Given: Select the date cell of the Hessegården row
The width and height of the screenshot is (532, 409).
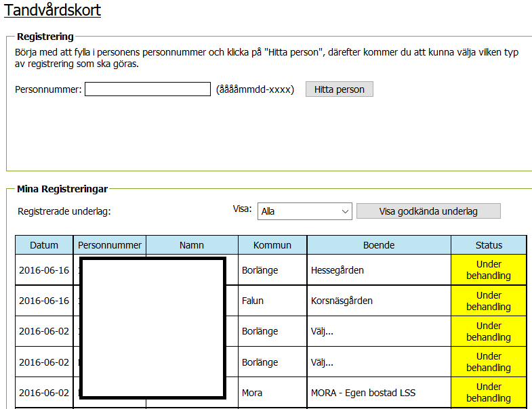Looking at the screenshot, I should click(44, 270).
